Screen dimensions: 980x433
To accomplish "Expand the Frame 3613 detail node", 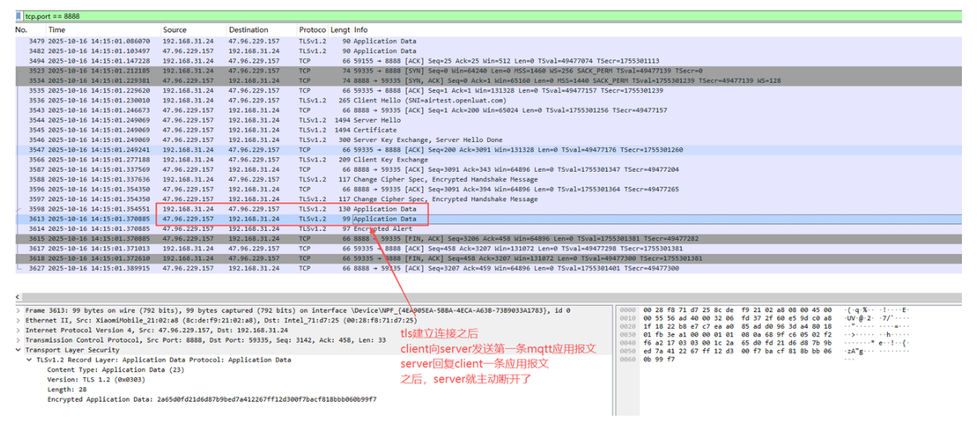I will pos(18,311).
